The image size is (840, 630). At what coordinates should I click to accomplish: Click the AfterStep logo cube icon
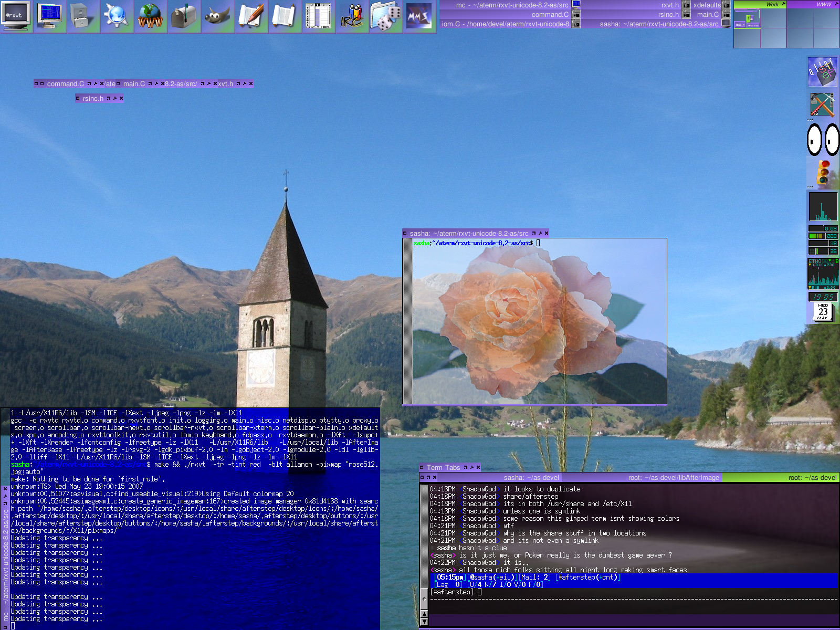coord(822,72)
